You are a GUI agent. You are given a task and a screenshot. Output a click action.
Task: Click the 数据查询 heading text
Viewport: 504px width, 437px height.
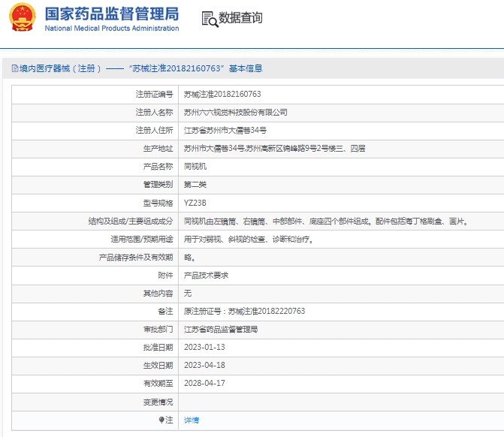tap(240, 18)
